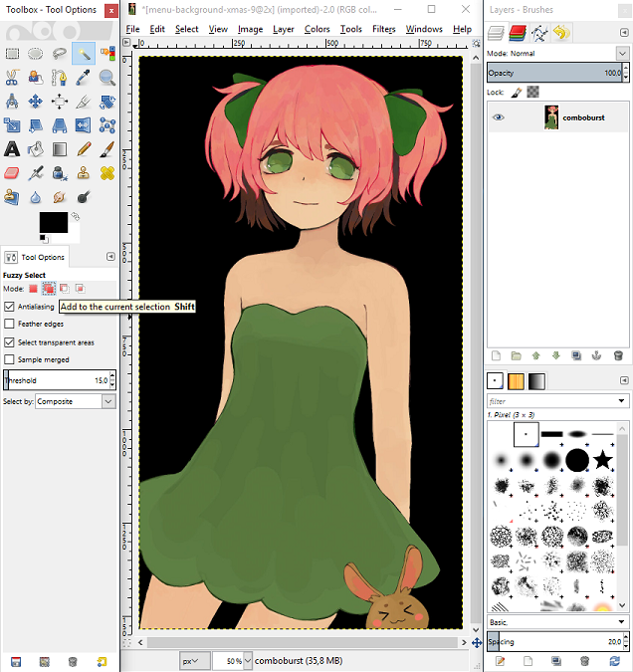Open the Brushes dock configure menu arrow
Viewport: 633px width, 672px height.
click(624, 380)
